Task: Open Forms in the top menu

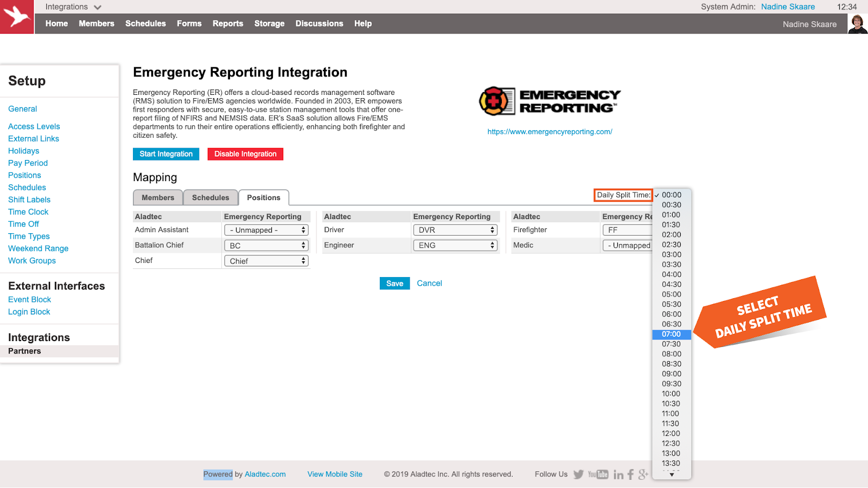Action: (189, 24)
